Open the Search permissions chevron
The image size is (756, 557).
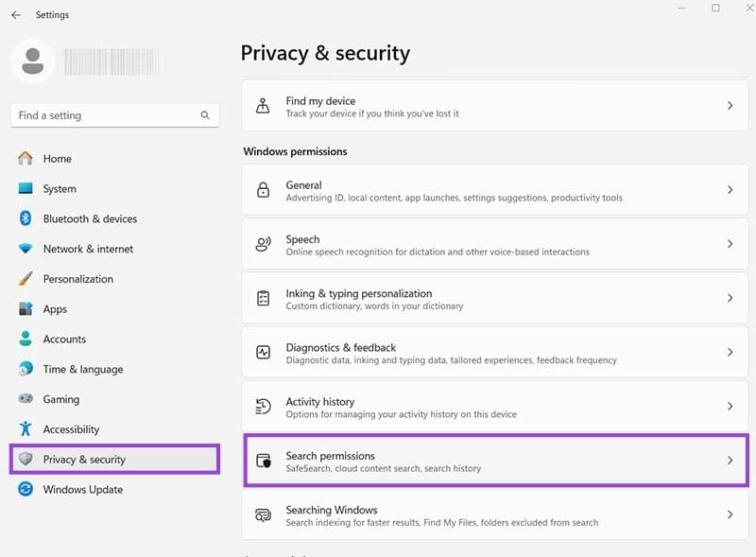coord(730,461)
